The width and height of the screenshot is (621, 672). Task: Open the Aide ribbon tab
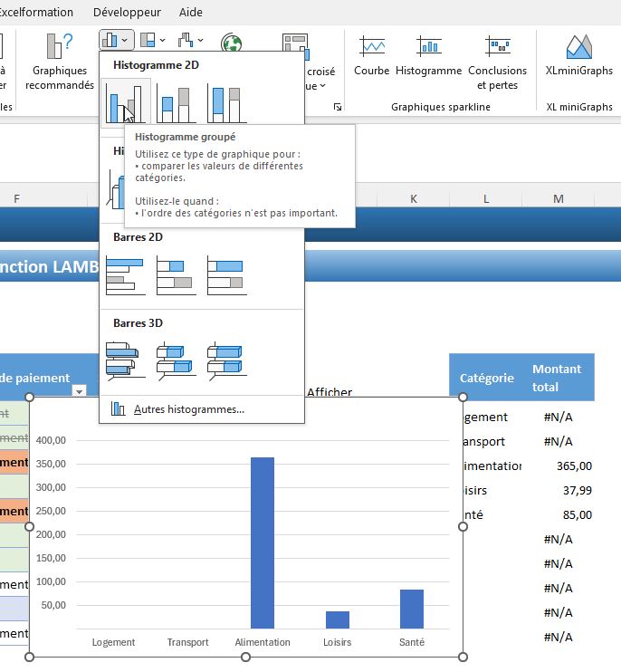coord(191,12)
